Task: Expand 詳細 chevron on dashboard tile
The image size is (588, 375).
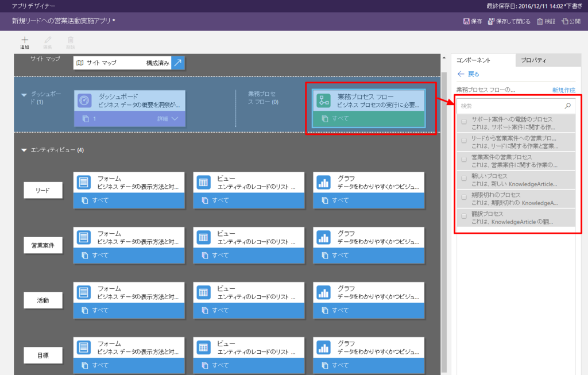Action: coord(175,118)
